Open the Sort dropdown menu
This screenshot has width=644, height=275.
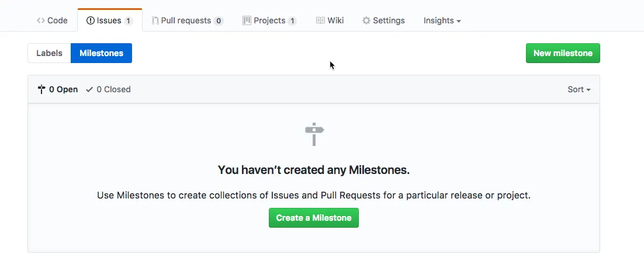pyautogui.click(x=579, y=89)
